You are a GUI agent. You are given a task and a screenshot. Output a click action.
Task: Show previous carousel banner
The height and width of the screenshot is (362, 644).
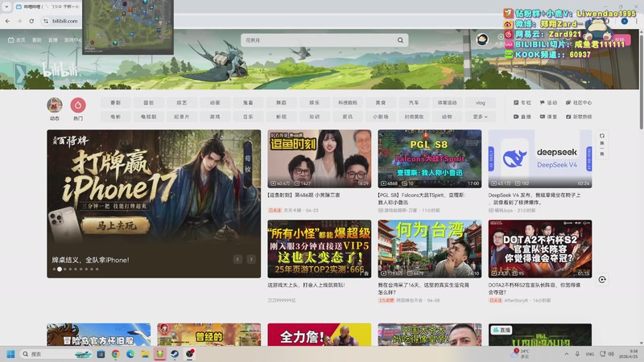(x=237, y=259)
